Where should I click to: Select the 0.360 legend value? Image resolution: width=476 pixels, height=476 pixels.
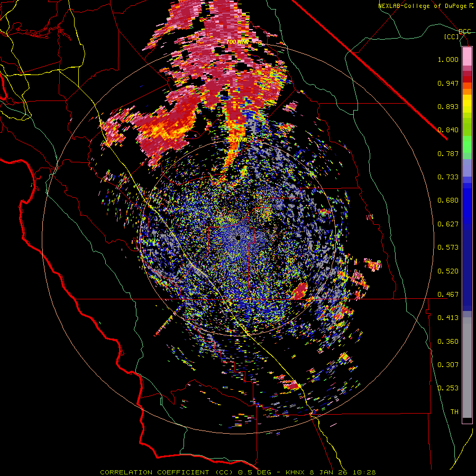pos(448,342)
